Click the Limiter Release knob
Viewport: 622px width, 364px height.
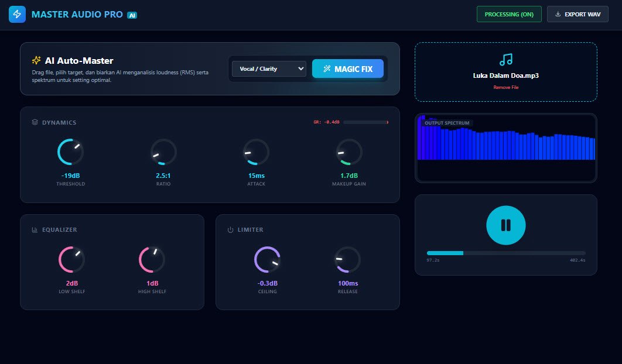click(x=348, y=260)
